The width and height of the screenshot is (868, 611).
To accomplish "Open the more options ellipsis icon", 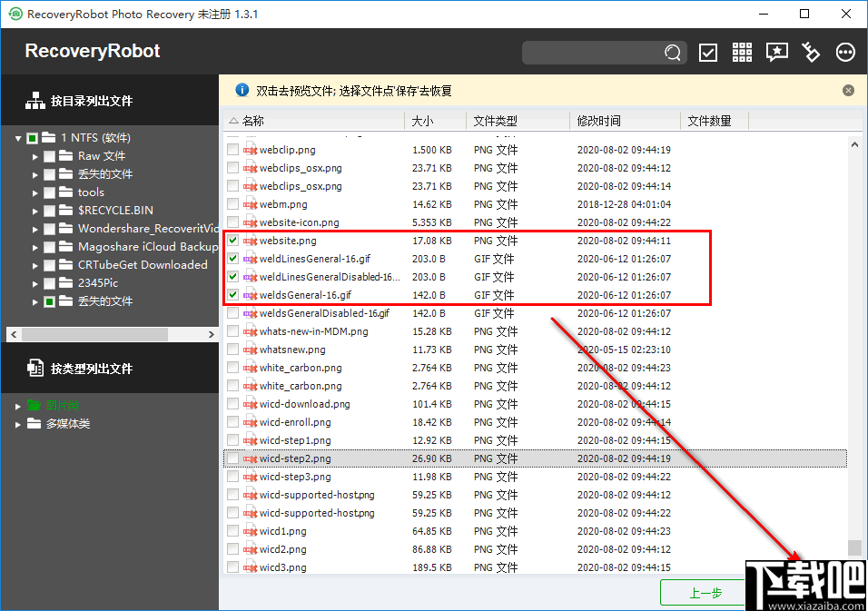I will pyautogui.click(x=845, y=53).
